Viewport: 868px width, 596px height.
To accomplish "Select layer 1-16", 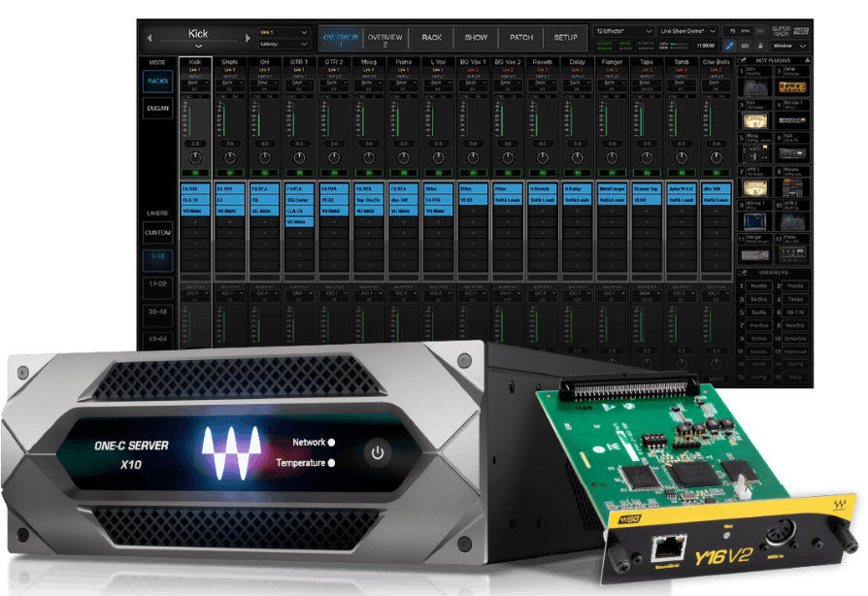I will [x=157, y=259].
